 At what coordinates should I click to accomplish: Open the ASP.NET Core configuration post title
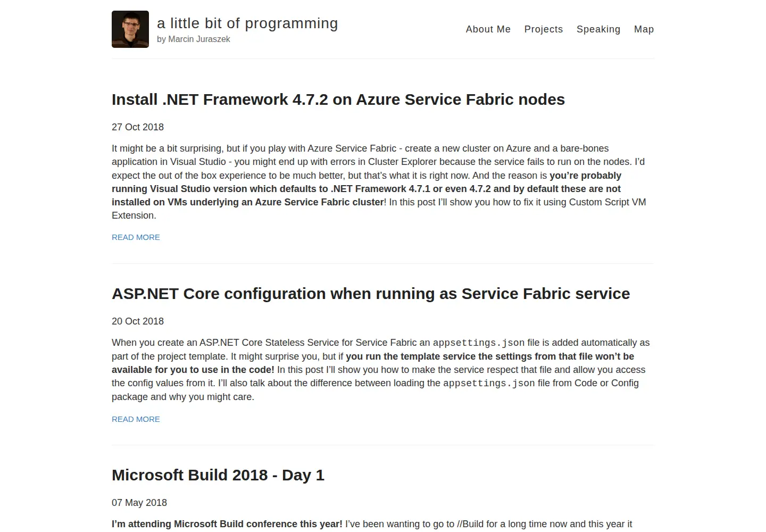[x=371, y=294]
